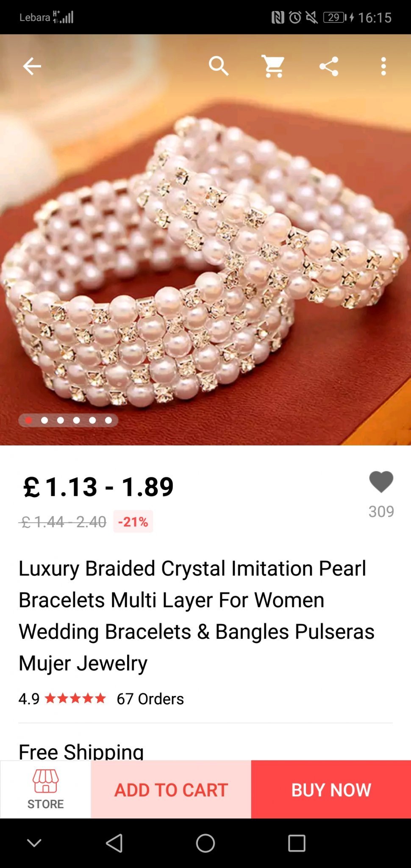
Task: Visit the seller's STORE
Action: 46,789
